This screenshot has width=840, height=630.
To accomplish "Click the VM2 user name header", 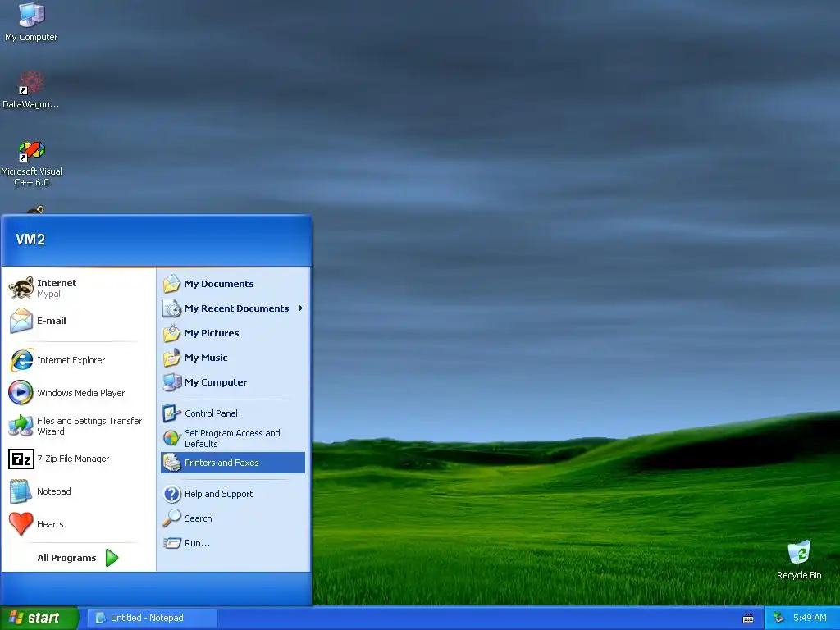I will coord(30,240).
